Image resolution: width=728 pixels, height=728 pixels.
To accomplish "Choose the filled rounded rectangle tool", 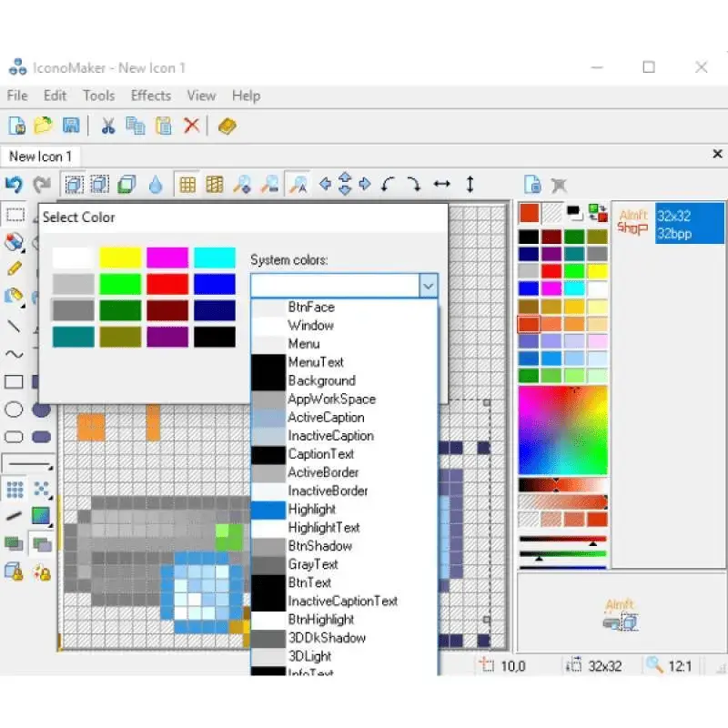I will point(42,437).
